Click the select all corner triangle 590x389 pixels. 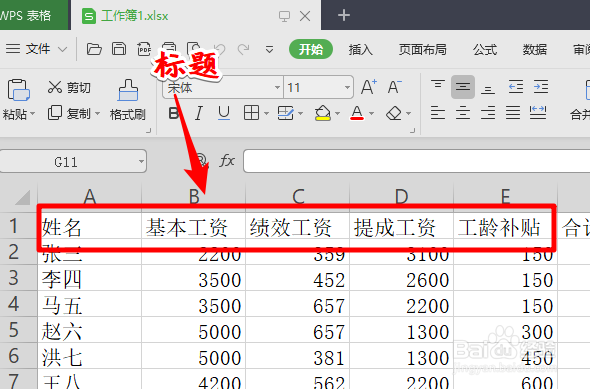pos(22,198)
